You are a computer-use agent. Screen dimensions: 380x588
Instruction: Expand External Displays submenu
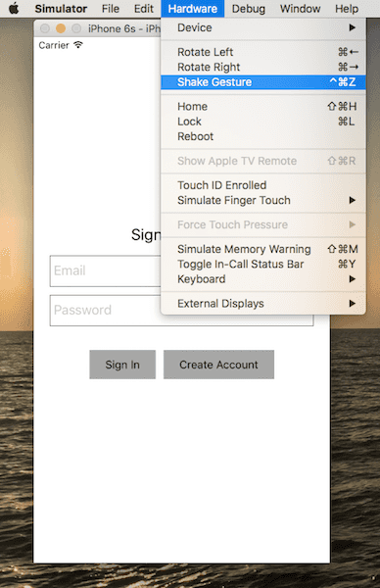click(x=263, y=304)
